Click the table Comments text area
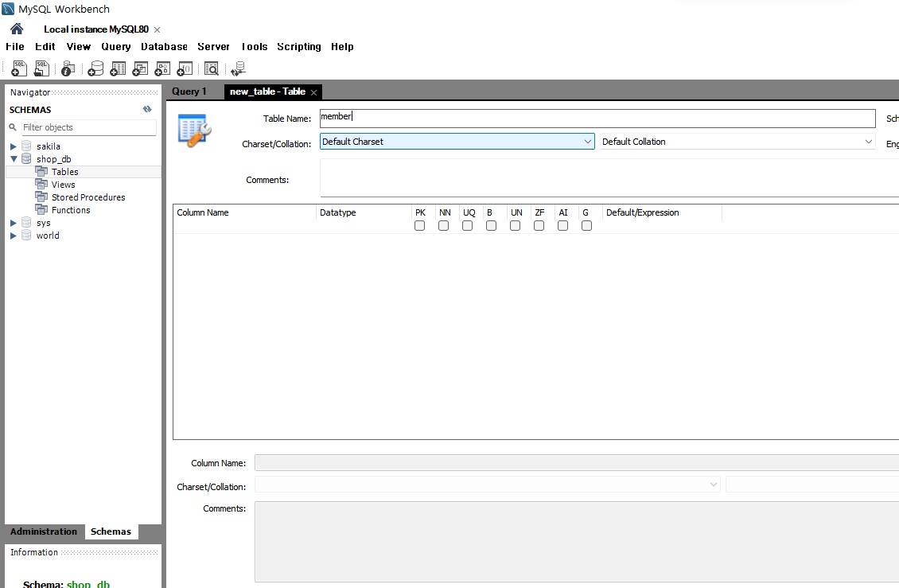 (x=609, y=178)
